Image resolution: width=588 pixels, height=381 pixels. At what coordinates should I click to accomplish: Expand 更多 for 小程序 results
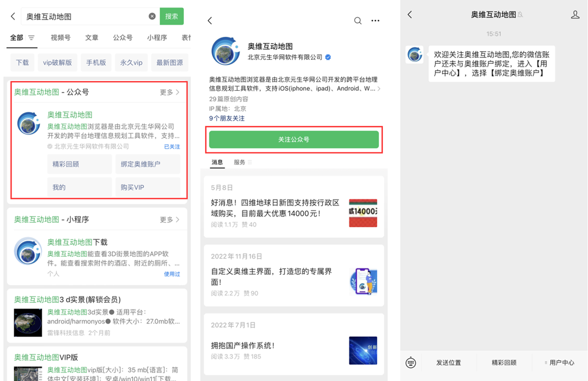(x=169, y=220)
